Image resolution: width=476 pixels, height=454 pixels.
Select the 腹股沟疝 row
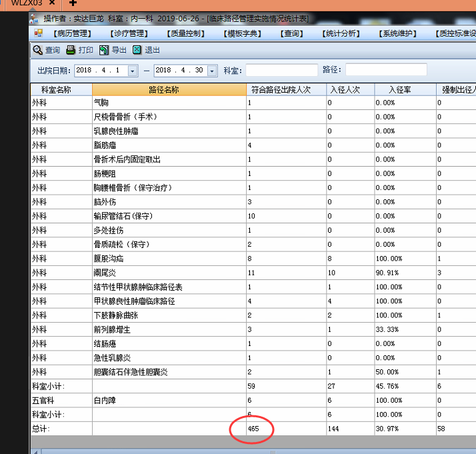tap(253, 259)
